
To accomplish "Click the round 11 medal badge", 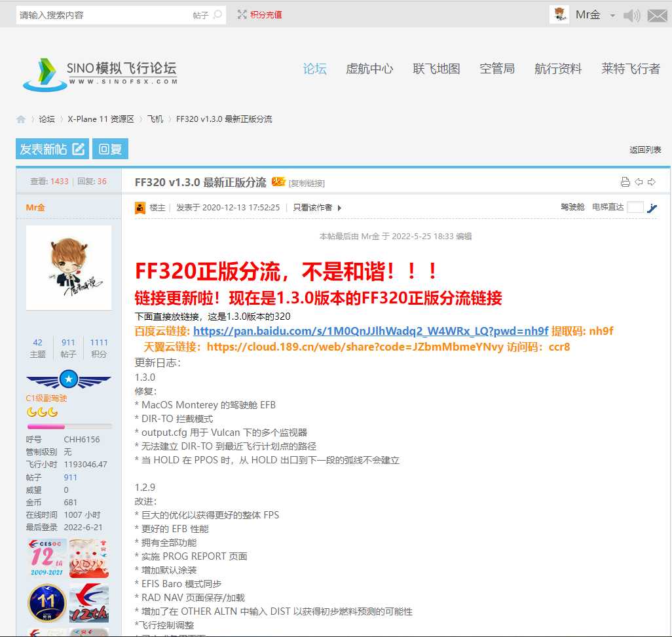I will [x=47, y=603].
